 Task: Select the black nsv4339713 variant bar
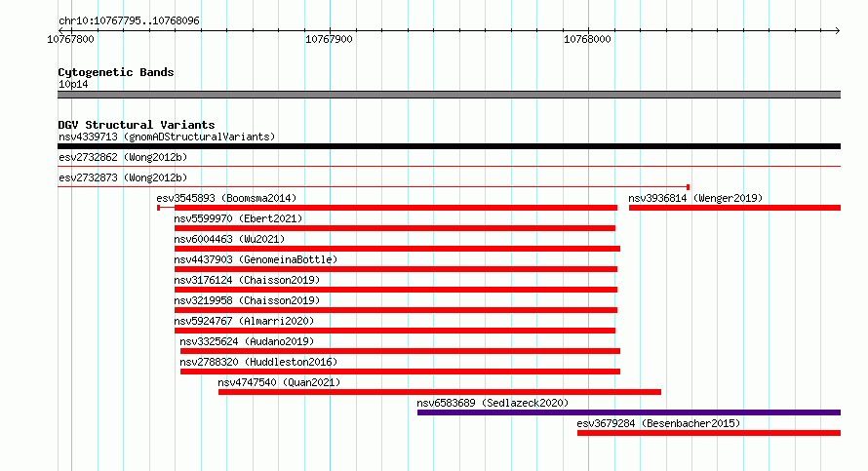tap(449, 146)
